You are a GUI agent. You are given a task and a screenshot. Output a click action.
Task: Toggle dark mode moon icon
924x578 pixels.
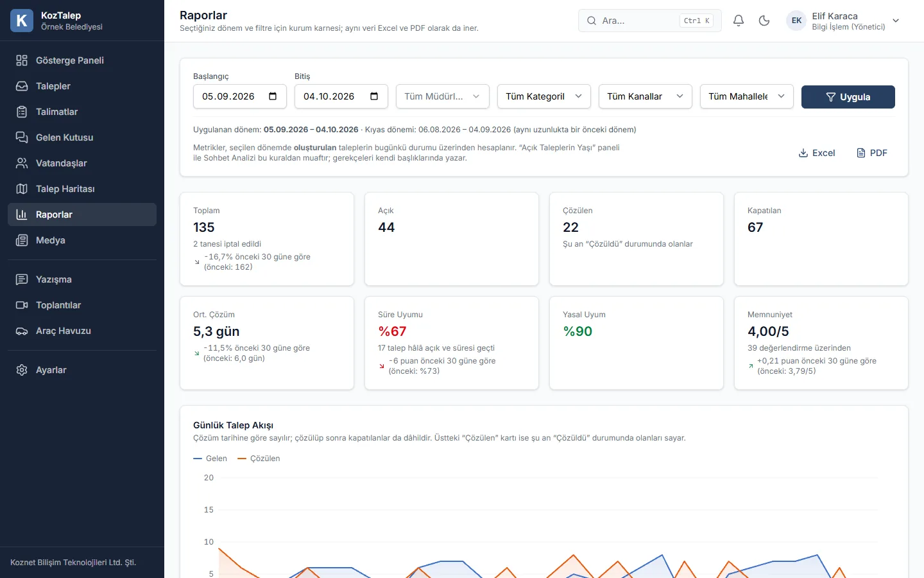coord(764,21)
